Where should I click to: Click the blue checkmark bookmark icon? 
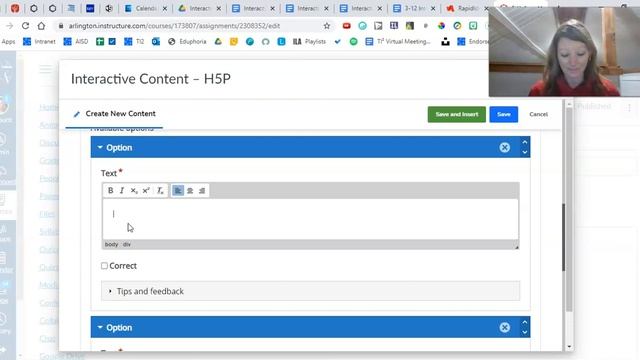[338, 42]
